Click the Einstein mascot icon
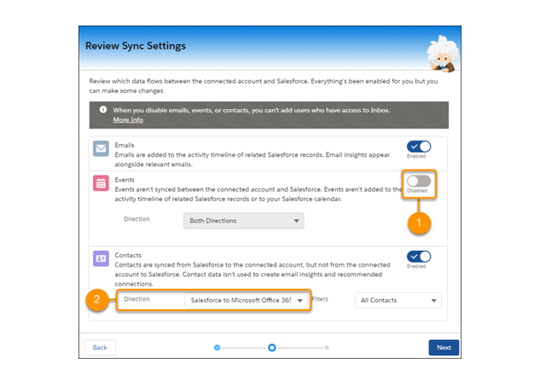540x392 pixels. tap(441, 51)
